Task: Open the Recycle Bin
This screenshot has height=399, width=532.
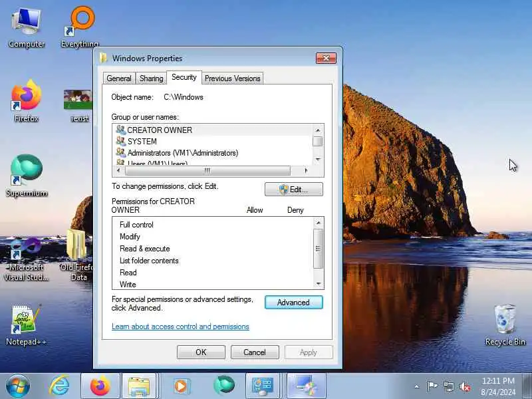Action: [505, 325]
